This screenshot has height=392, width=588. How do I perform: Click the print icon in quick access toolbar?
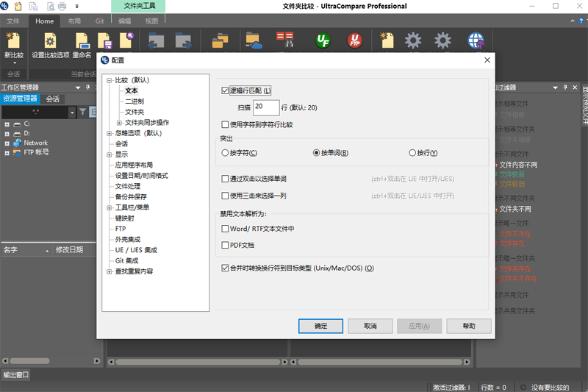[x=62, y=6]
